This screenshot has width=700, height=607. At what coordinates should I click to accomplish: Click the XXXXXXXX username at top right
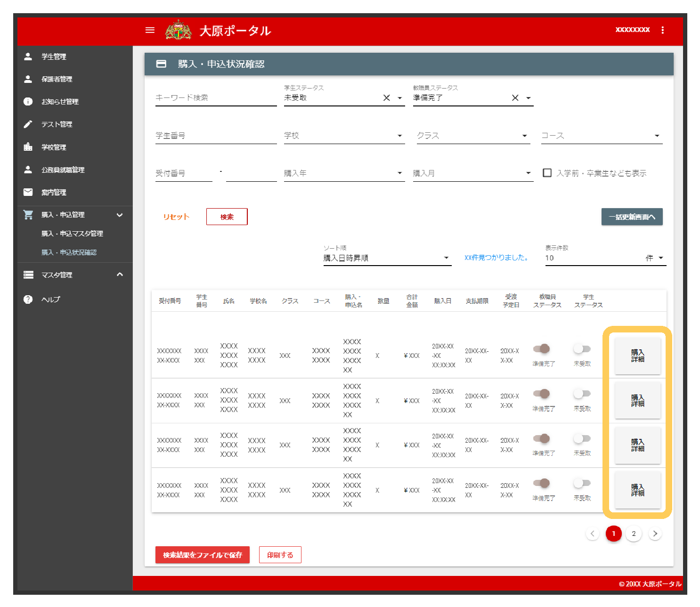[633, 30]
